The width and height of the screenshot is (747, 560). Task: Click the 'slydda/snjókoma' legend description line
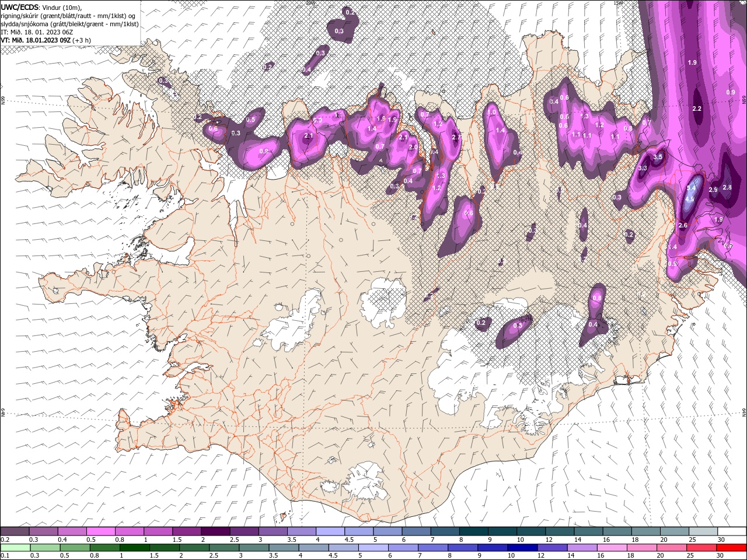[x=69, y=24]
